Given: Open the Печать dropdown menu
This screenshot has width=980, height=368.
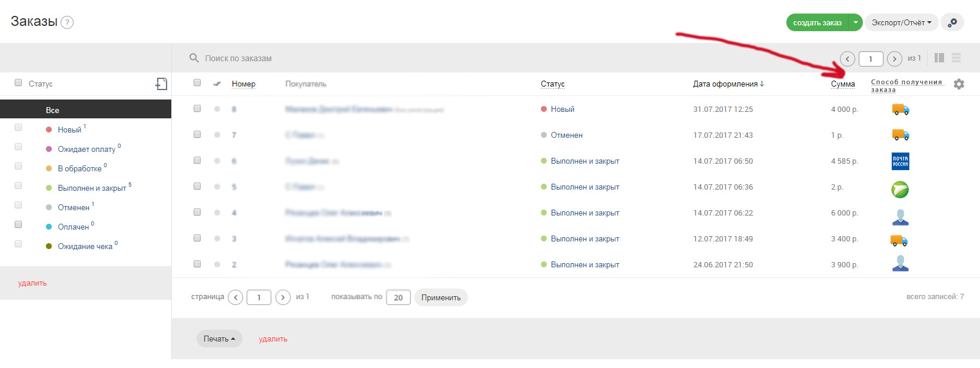Looking at the screenshot, I should tap(219, 339).
